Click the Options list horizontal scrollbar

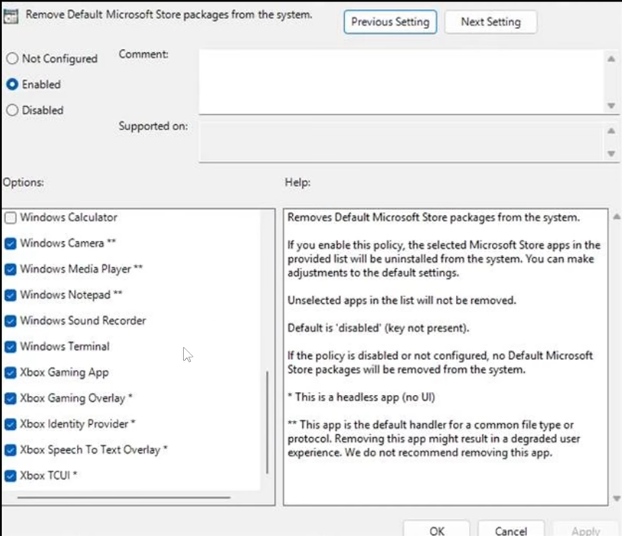click(x=124, y=497)
